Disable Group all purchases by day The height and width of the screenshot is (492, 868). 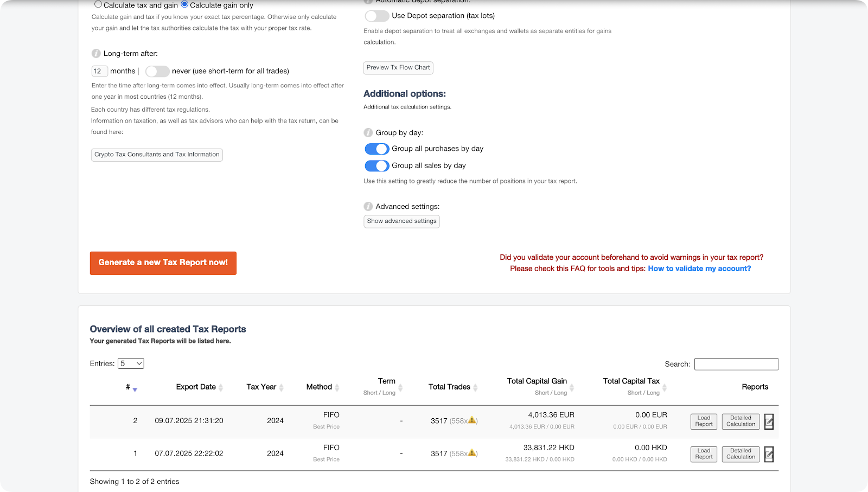376,149
